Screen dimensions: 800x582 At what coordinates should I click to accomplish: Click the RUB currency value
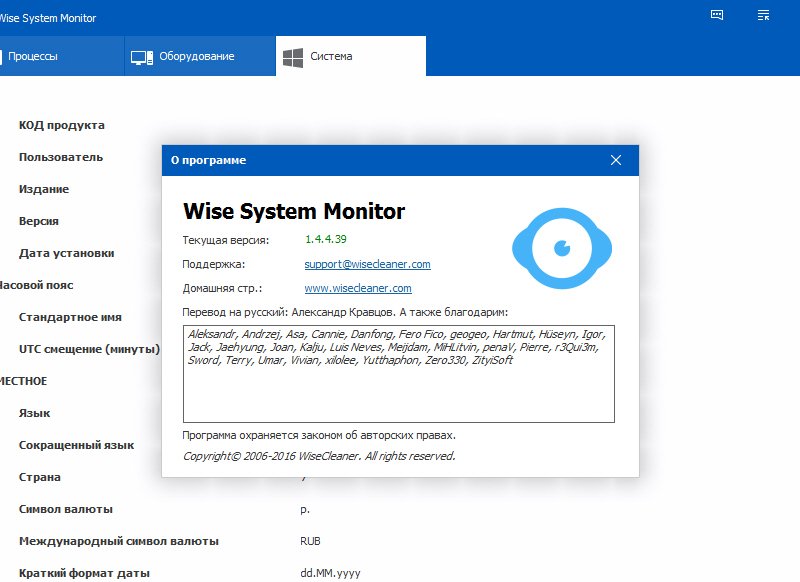tap(310, 541)
